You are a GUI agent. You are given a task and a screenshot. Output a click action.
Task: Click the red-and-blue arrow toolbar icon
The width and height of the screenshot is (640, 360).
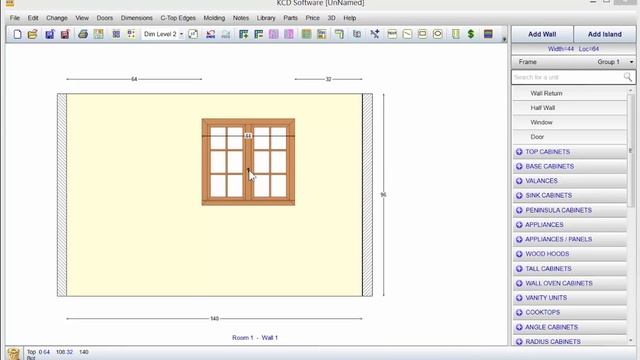tap(211, 34)
